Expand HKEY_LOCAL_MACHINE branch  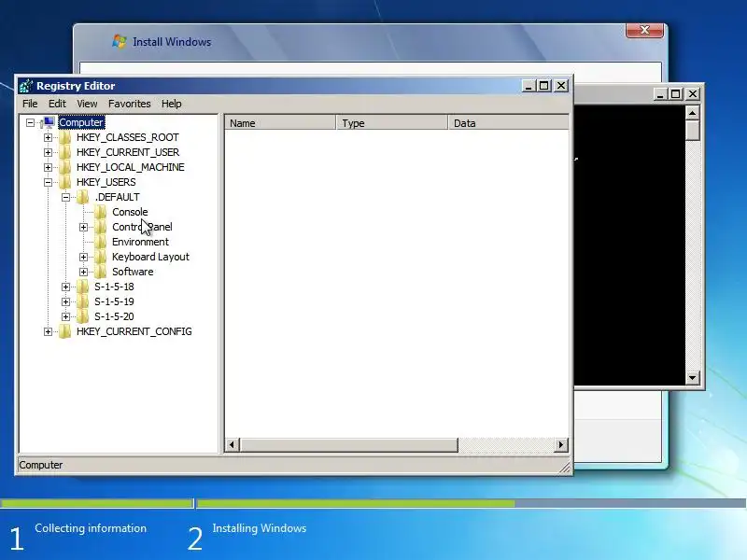coord(49,168)
